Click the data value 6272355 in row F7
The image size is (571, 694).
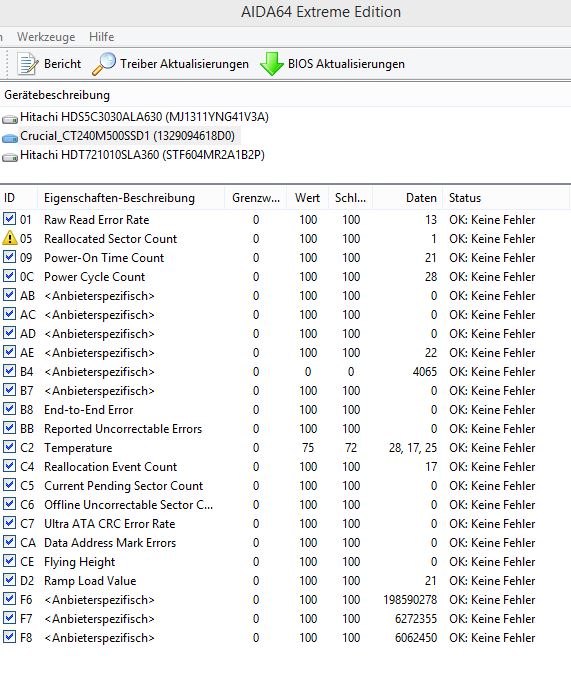point(416,619)
